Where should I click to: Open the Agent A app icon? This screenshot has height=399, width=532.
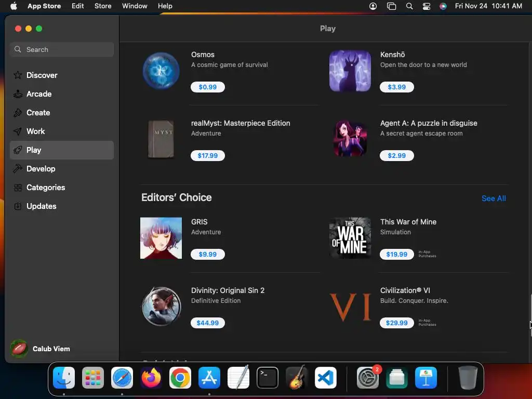click(x=350, y=139)
